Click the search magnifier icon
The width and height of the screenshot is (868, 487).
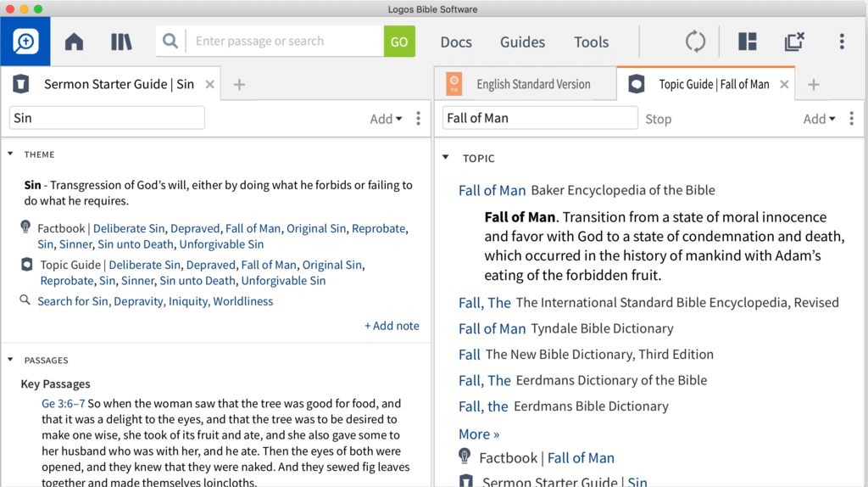tap(170, 41)
